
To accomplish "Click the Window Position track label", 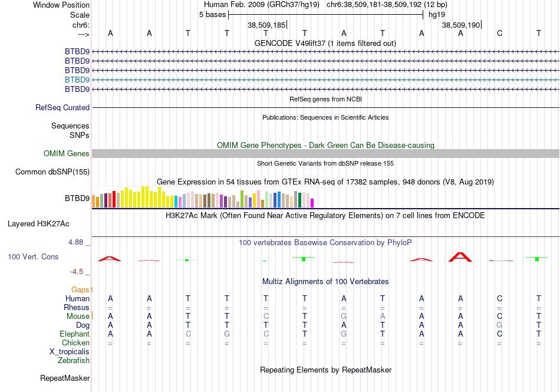I will tap(61, 5).
